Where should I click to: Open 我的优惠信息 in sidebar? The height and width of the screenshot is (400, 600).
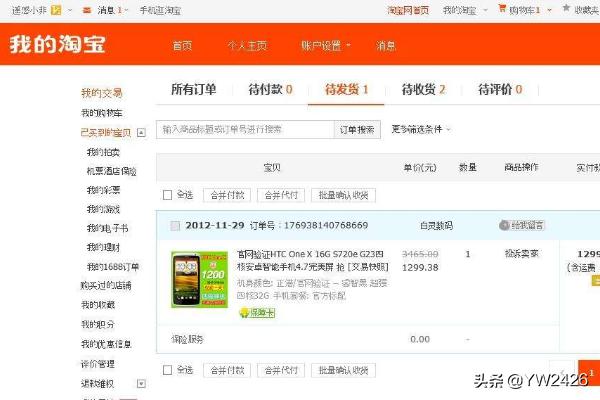pyautogui.click(x=106, y=344)
